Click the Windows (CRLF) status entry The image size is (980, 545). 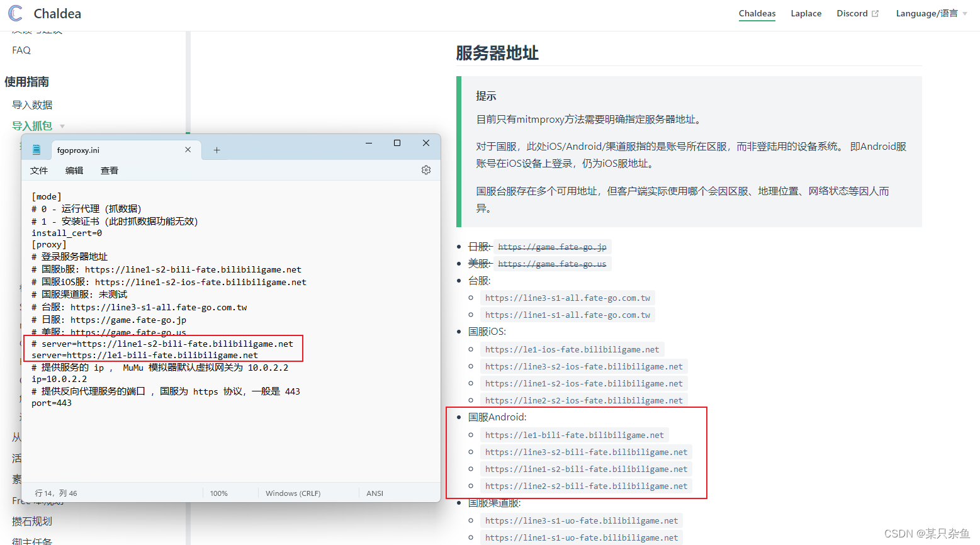point(293,493)
